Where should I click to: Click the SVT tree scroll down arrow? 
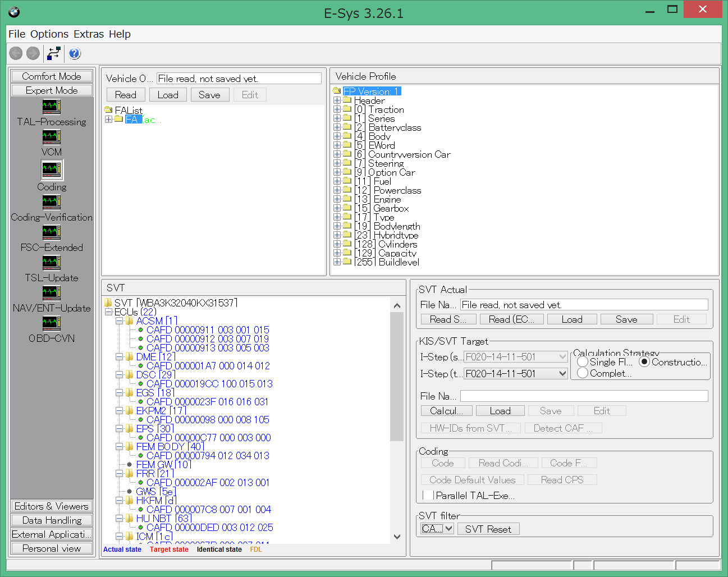tap(397, 537)
